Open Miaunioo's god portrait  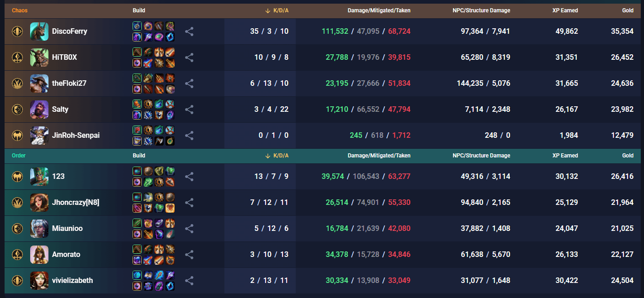(x=39, y=228)
